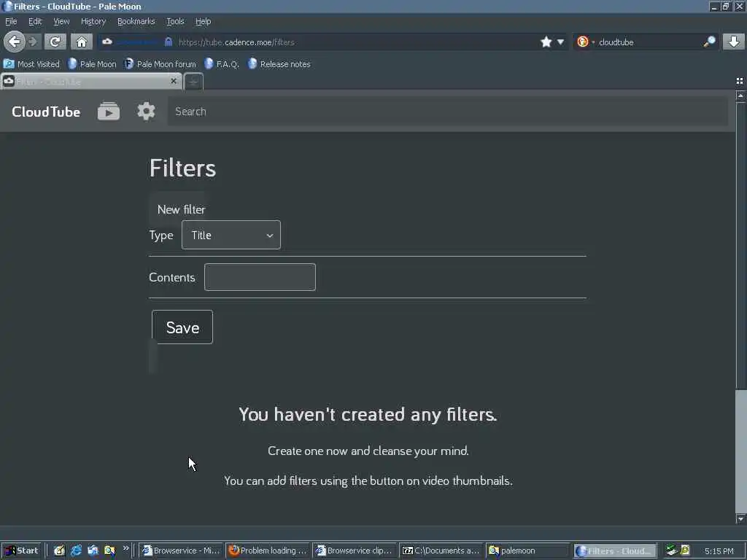Open Most Visited bookmarks folder
Screen dimensions: 747x560
[x=32, y=64]
